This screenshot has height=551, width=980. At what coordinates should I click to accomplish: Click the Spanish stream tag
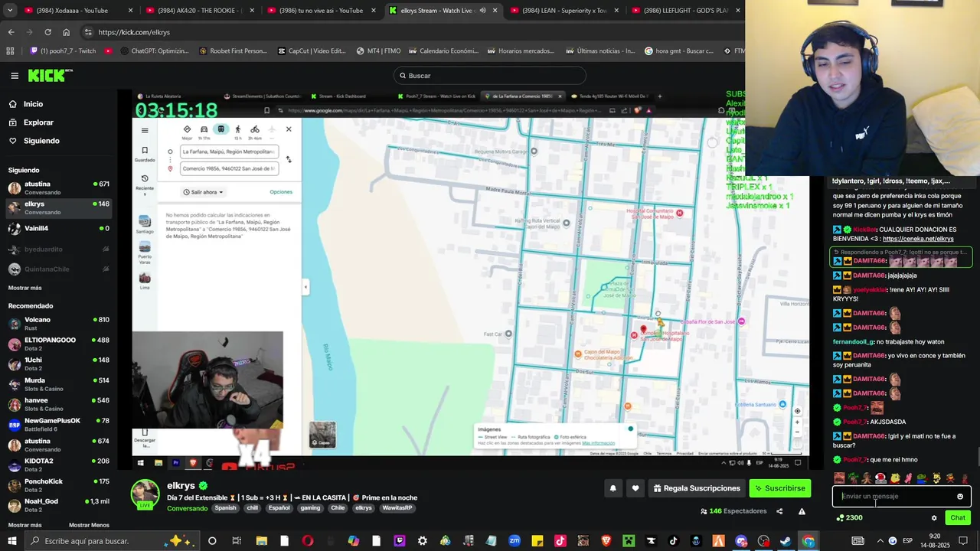click(x=225, y=508)
